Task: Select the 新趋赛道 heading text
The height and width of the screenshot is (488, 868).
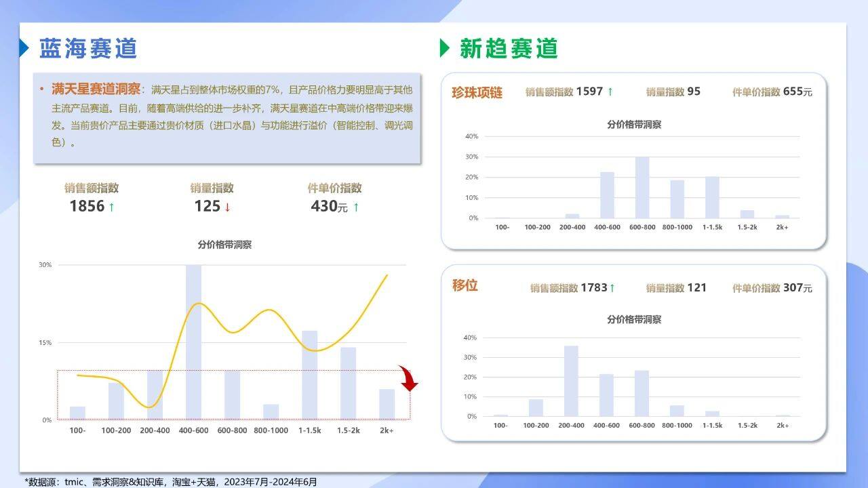Action: [x=509, y=48]
